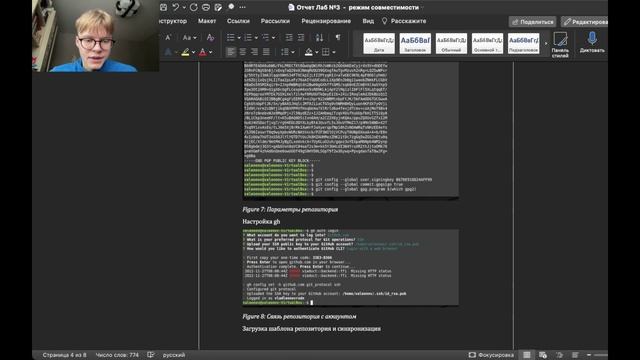Image resolution: width=640 pixels, height=360 pixels.
Task: Click the Multilevel list icon
Action: tap(266, 38)
